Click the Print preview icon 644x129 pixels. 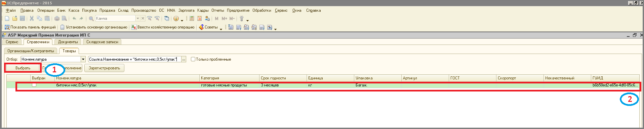point(64,18)
